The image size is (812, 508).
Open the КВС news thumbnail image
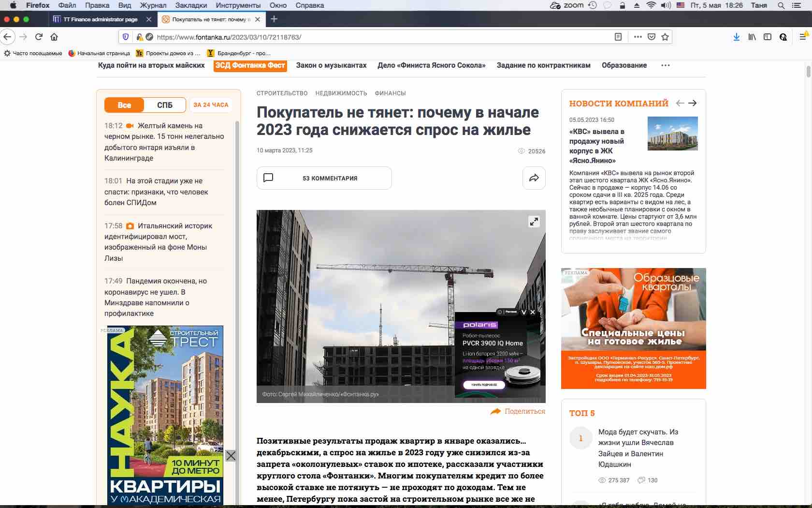point(672,133)
